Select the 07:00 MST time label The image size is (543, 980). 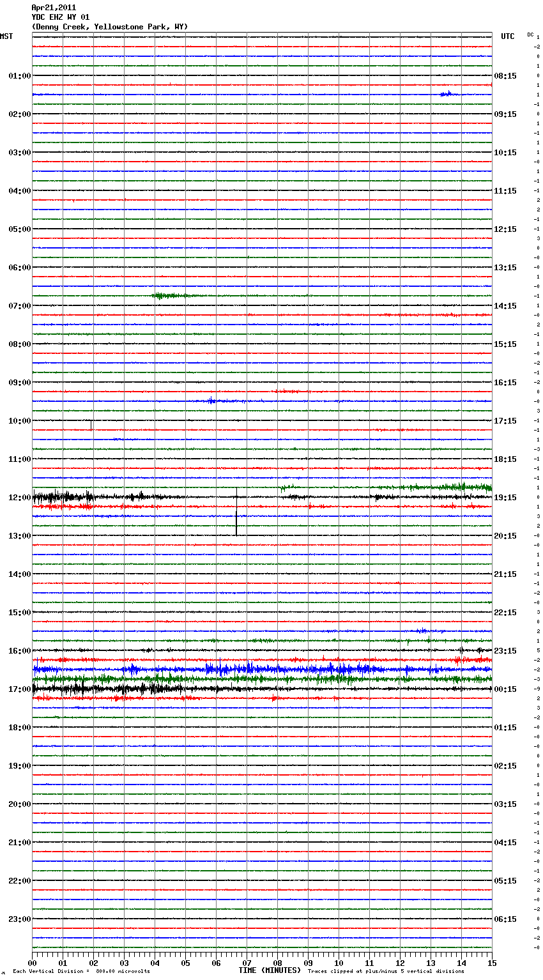pos(19,306)
